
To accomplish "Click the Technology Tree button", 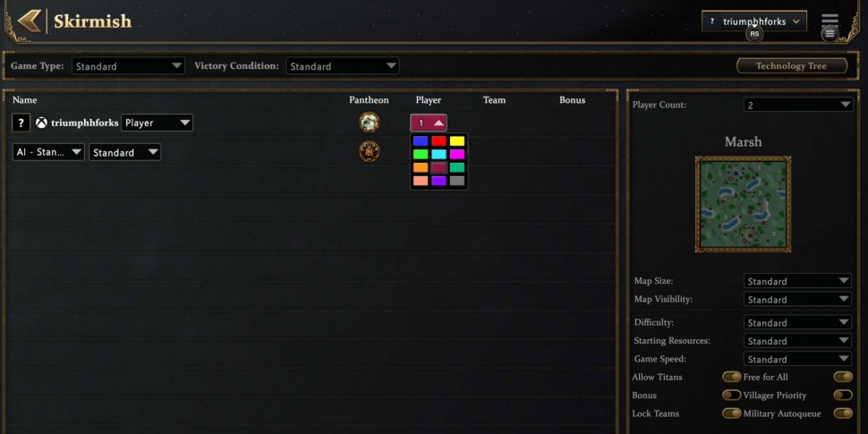I will tap(792, 66).
